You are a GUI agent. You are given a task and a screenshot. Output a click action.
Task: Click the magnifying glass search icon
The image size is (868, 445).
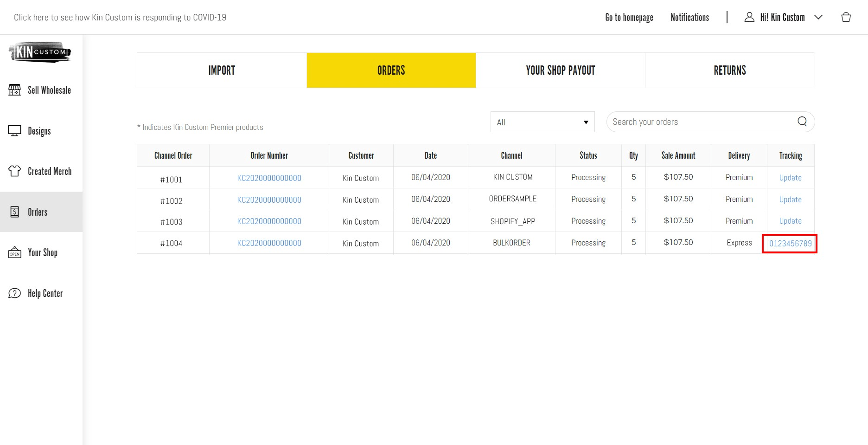click(x=801, y=122)
